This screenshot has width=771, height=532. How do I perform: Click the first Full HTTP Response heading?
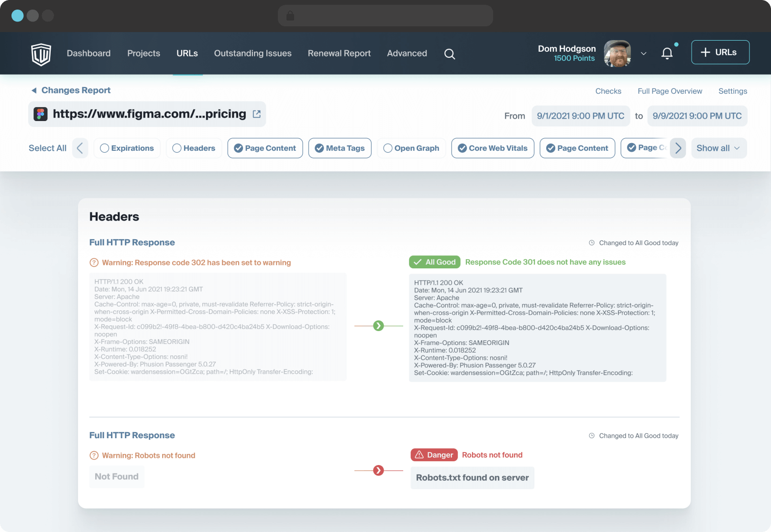132,243
